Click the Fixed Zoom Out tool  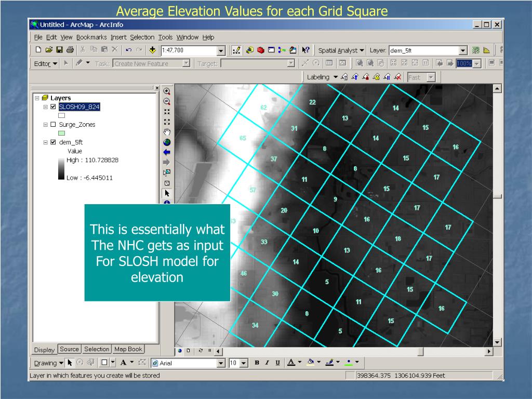pyautogui.click(x=167, y=122)
